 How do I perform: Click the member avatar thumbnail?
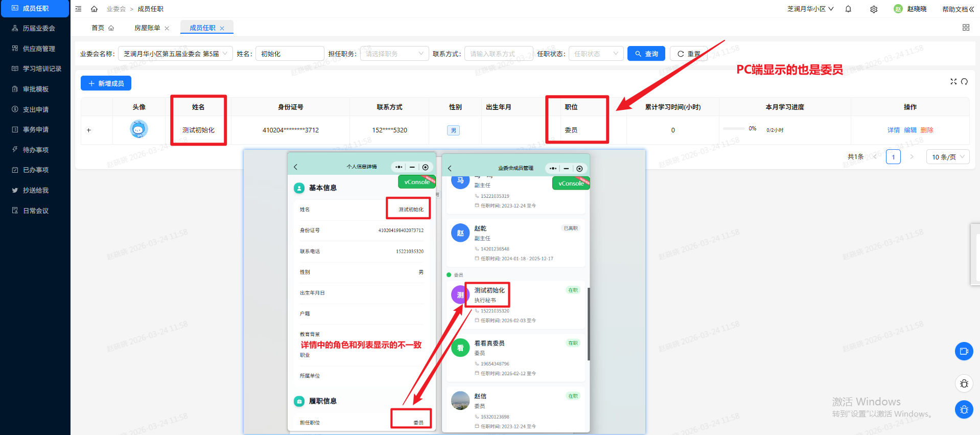pyautogui.click(x=138, y=129)
